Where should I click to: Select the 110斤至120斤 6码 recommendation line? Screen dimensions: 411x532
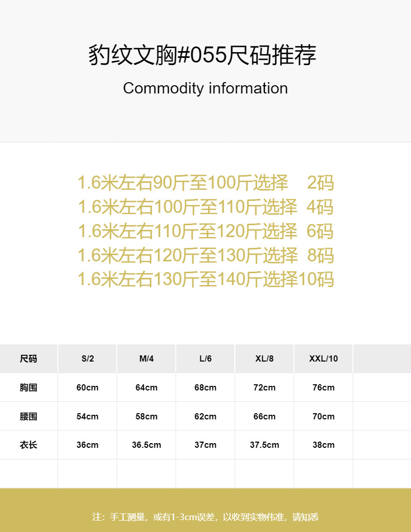tap(206, 231)
